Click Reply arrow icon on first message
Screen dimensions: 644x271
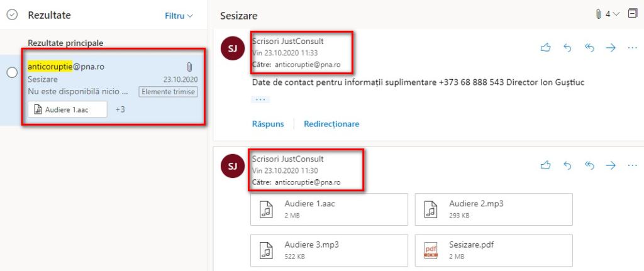(567, 48)
